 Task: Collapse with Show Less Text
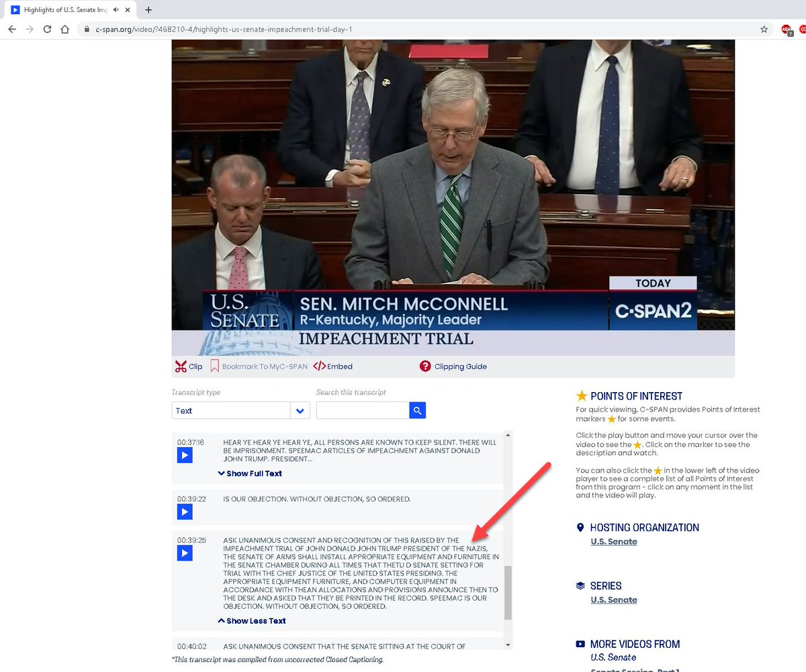[x=252, y=621]
